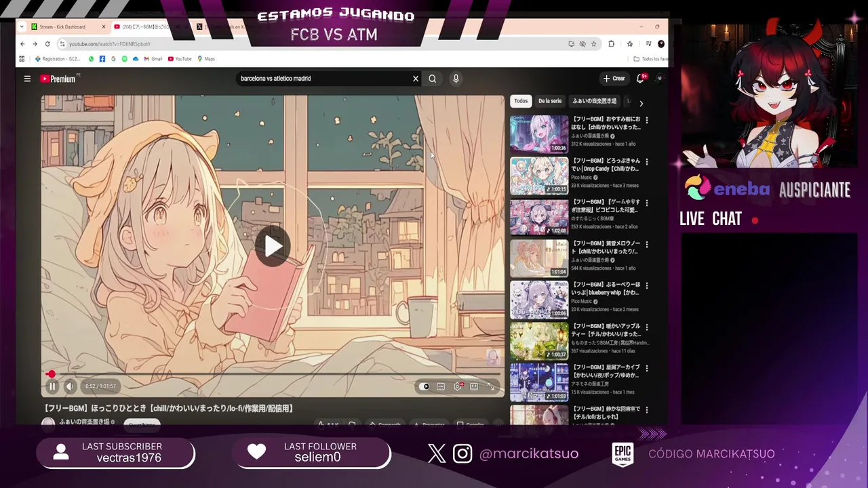
Task: Open ふぁいの音楽置き場 channel name below video
Action: [84, 422]
